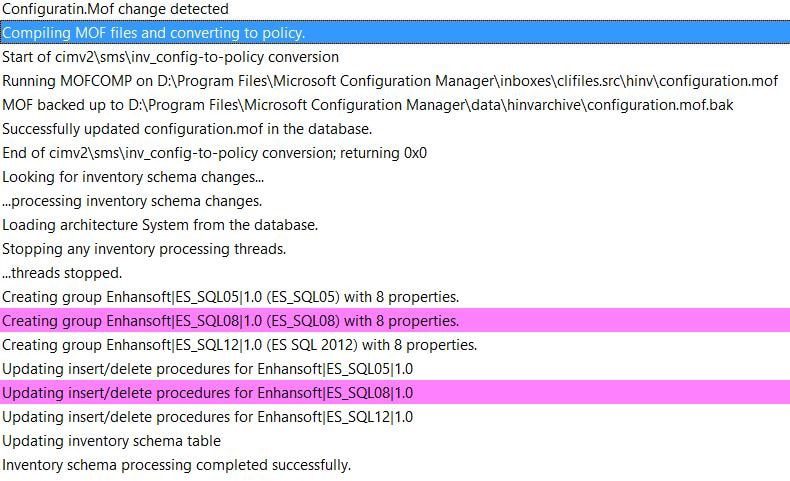Select the "Creating group" ES SQL 2012 line
The width and height of the screenshot is (790, 481).
(x=239, y=345)
